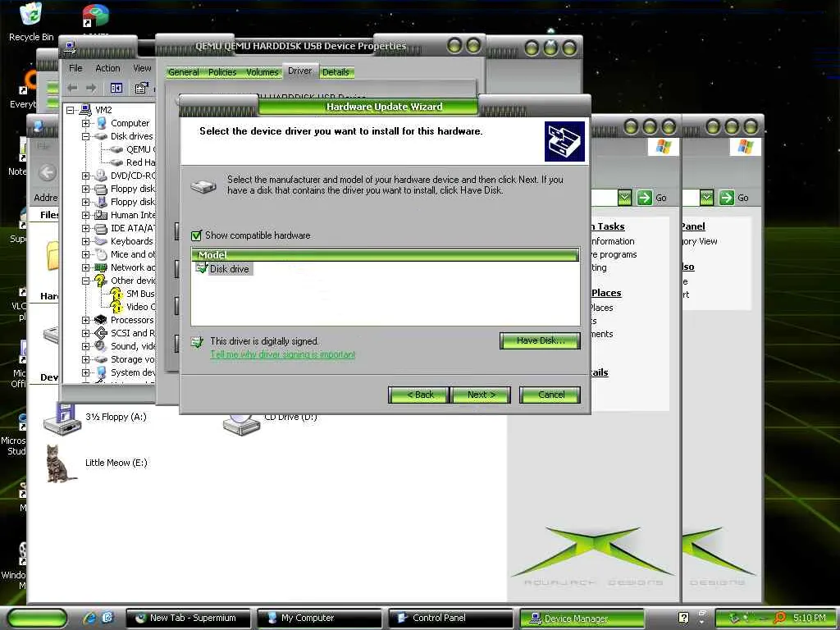This screenshot has height=630, width=840.
Task: Switch to Details tab in Properties
Action: (336, 72)
